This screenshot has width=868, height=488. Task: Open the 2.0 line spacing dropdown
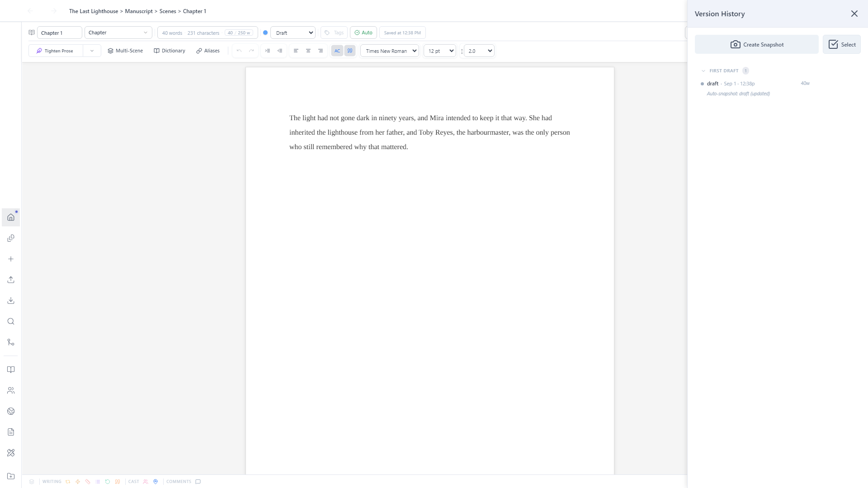coord(479,51)
